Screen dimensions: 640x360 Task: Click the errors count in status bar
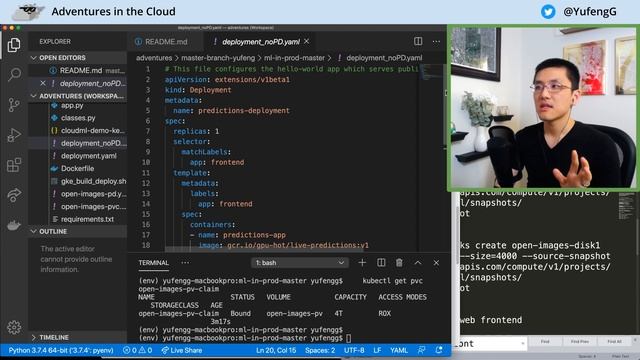pos(130,350)
